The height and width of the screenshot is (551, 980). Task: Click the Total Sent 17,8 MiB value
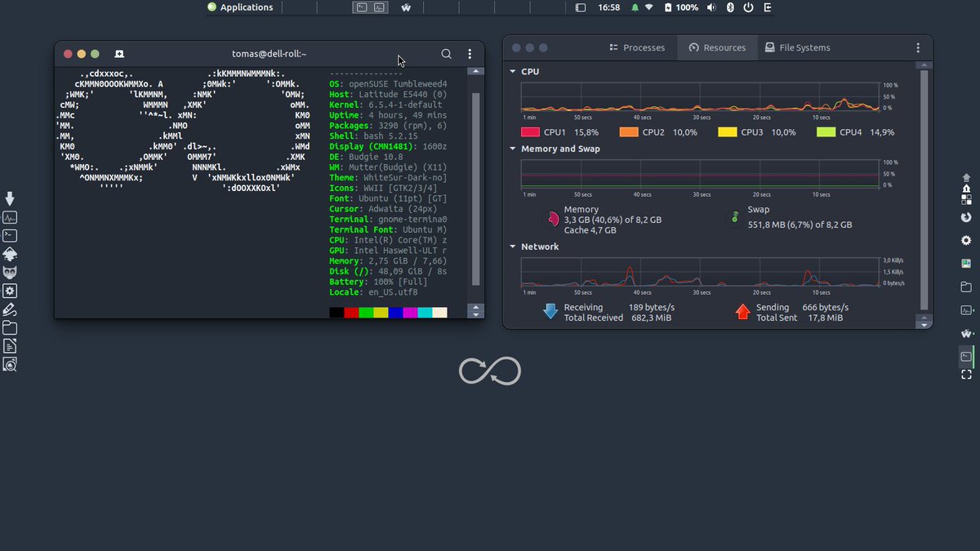[824, 318]
